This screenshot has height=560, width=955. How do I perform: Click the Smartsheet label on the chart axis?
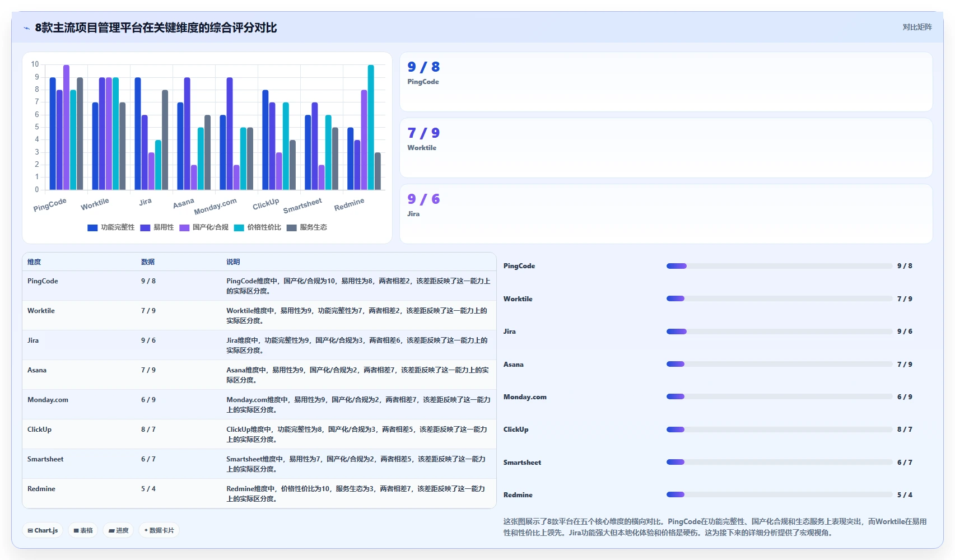pos(302,206)
